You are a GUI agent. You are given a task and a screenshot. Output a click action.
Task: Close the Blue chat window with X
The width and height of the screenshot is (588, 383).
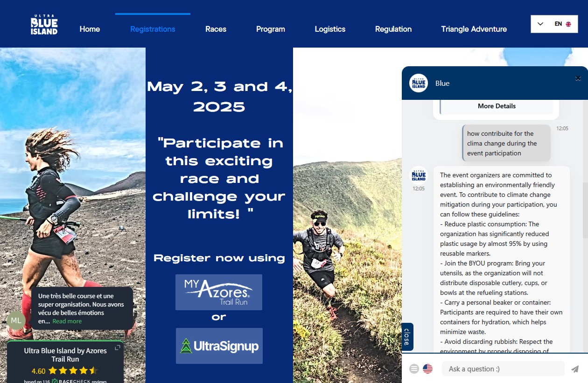578,78
